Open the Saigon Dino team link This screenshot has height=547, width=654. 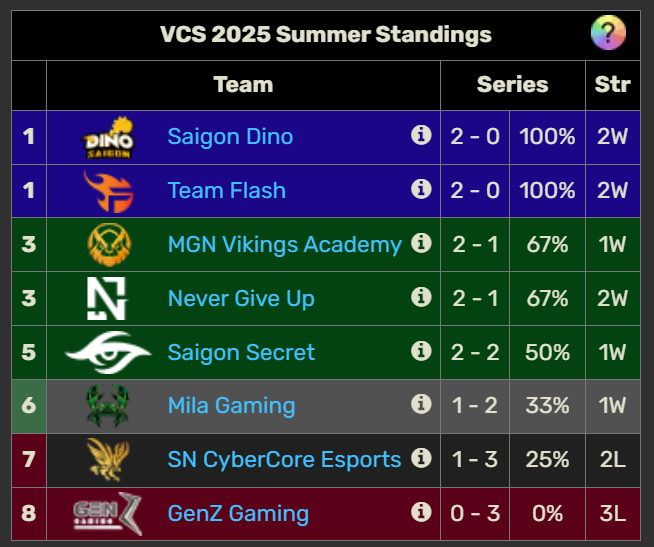(x=230, y=136)
